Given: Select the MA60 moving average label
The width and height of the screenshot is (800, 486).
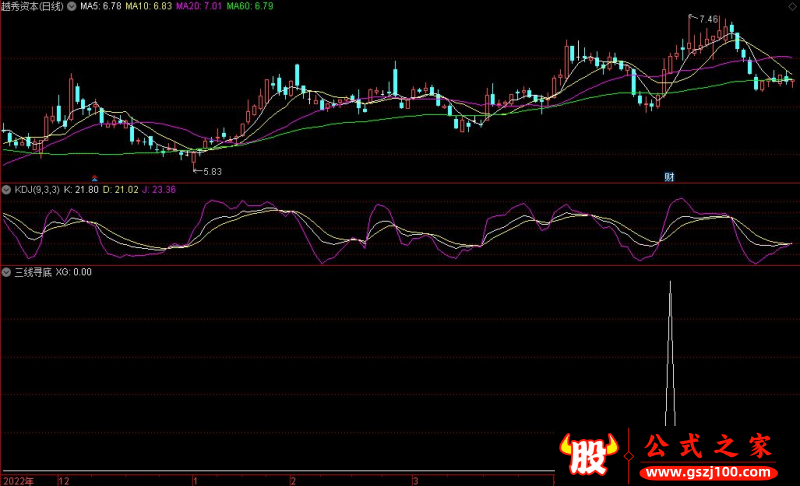Looking at the screenshot, I should coord(251,6).
